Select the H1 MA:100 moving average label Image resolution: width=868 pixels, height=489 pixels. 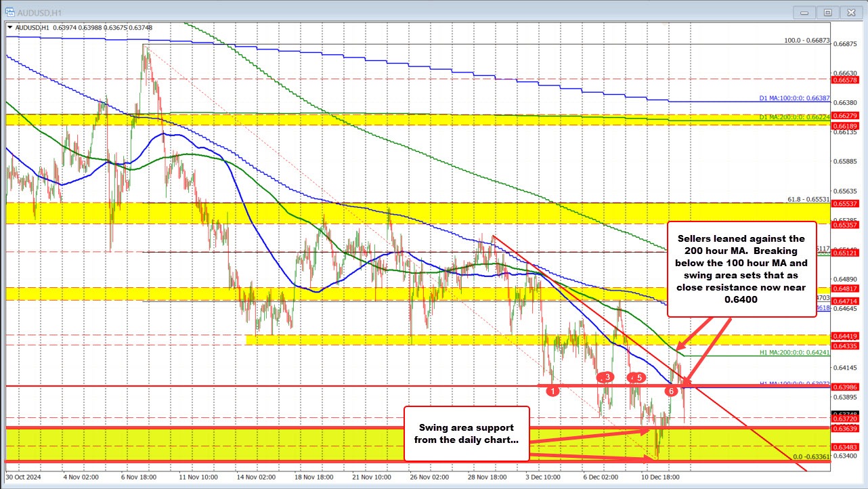(796, 383)
